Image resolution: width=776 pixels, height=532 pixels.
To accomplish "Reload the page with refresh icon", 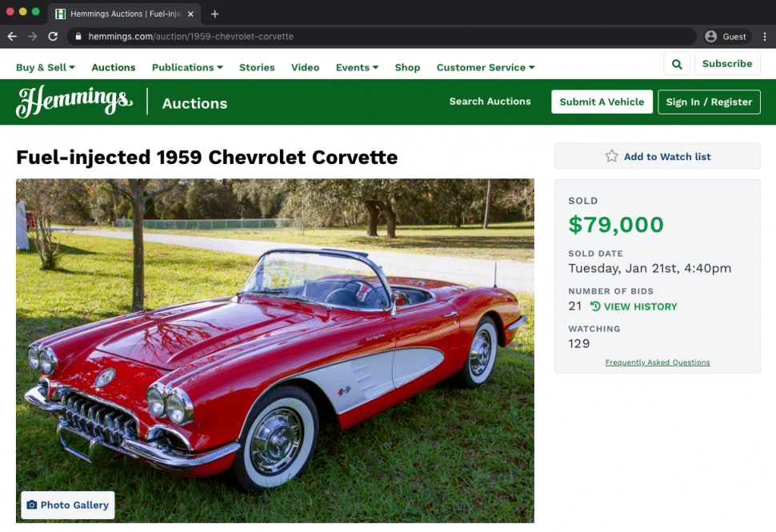I will (x=53, y=36).
